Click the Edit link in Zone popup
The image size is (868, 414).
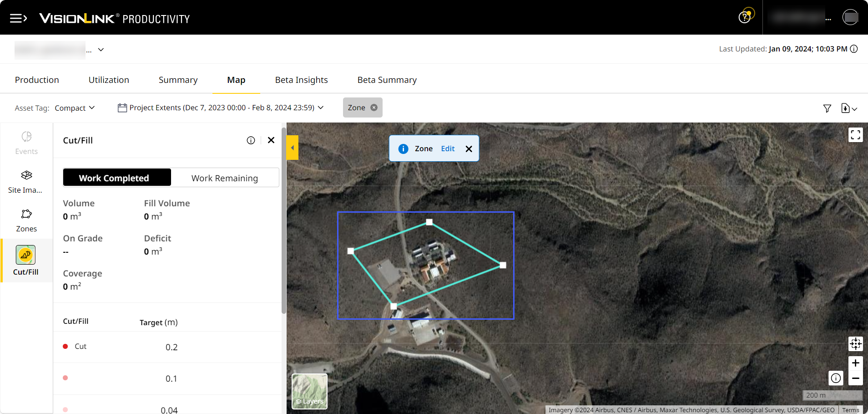448,148
